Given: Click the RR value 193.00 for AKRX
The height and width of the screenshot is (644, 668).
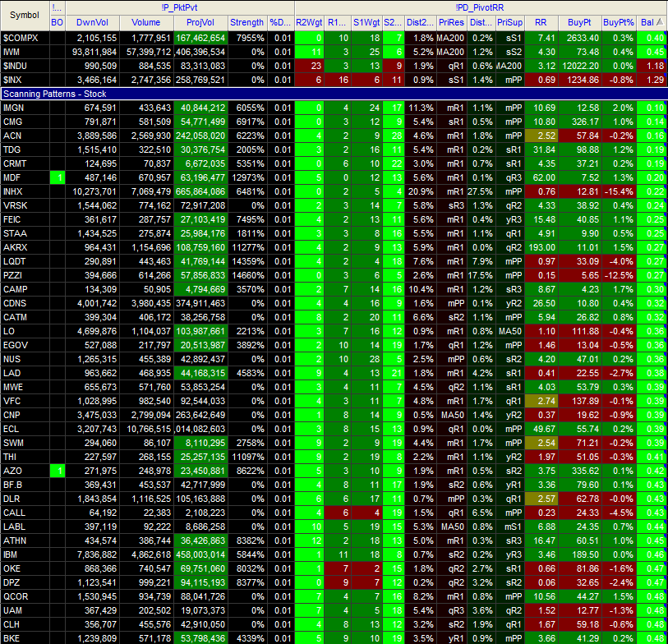Looking at the screenshot, I should click(x=541, y=247).
